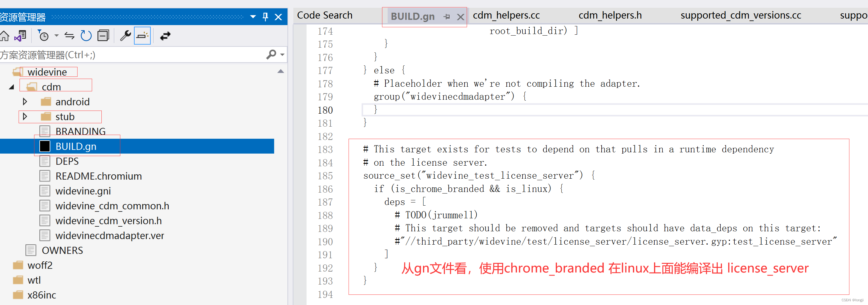Click the woff2 folder icon

(x=18, y=265)
